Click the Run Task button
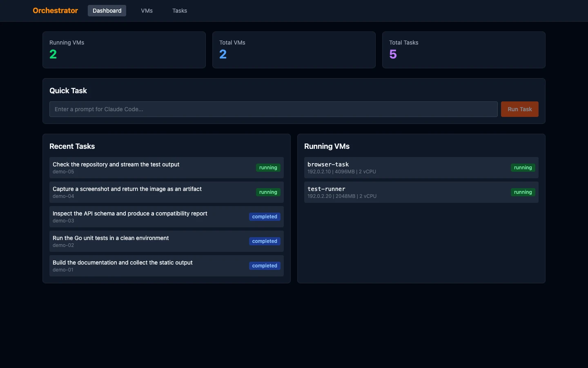 tap(519, 109)
